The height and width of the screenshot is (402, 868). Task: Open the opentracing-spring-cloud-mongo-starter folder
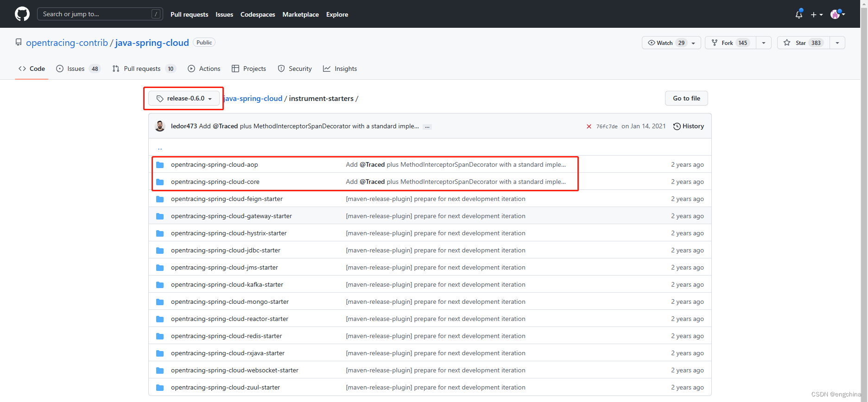230,301
